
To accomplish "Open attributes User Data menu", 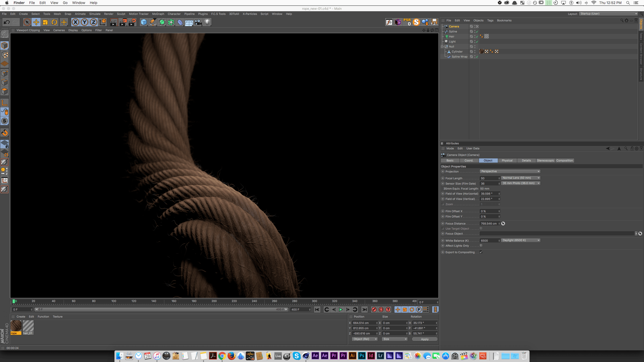I will click(473, 149).
